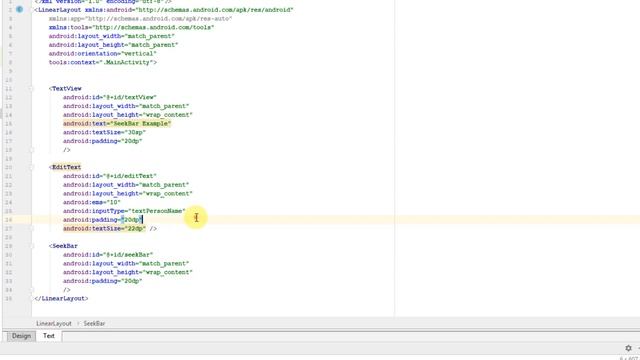This screenshot has width=640, height=360.
Task: Collapse the SeekBar tag fold marker
Action: pos(31,246)
